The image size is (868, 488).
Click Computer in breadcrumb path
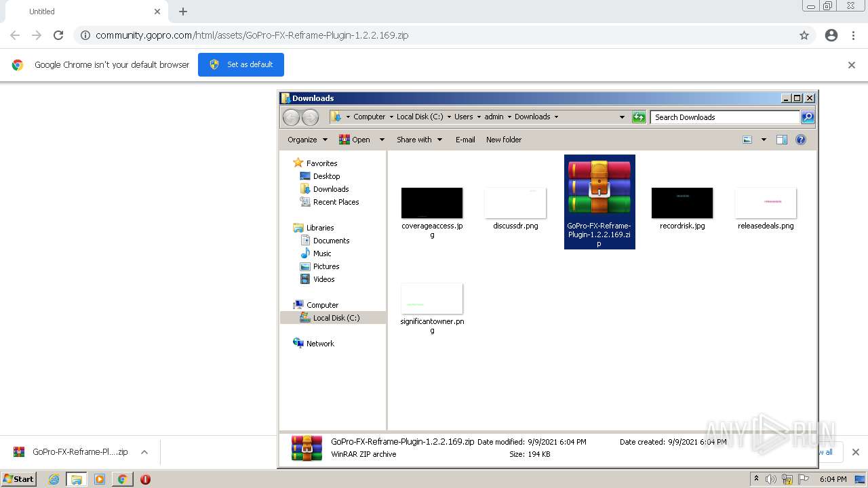369,117
